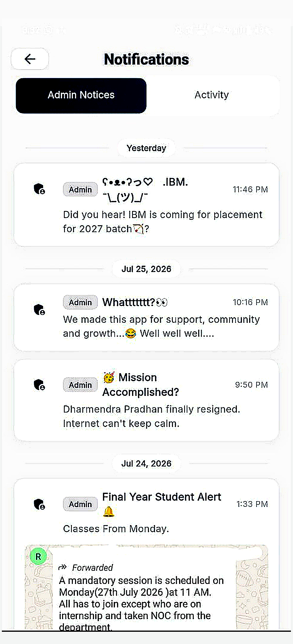This screenshot has width=293, height=644.
Task: Select the Admin Notices tab
Action: 81,95
